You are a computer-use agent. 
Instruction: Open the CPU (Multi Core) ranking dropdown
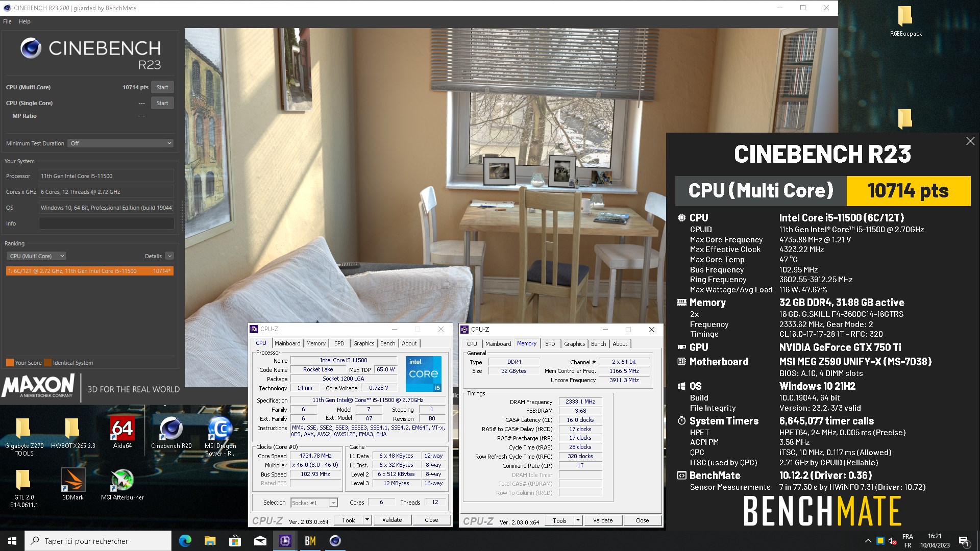tap(36, 256)
